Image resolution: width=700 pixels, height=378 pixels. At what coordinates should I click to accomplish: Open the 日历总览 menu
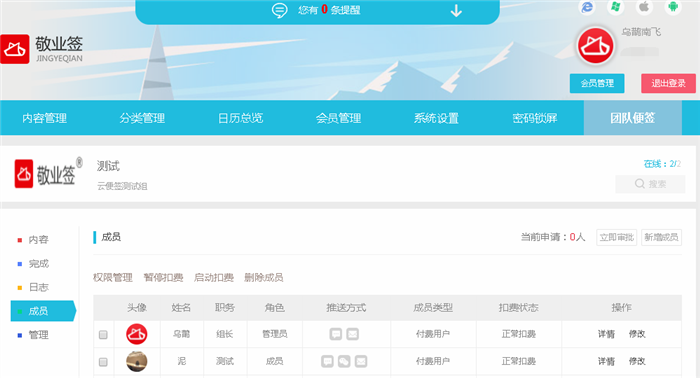click(240, 118)
